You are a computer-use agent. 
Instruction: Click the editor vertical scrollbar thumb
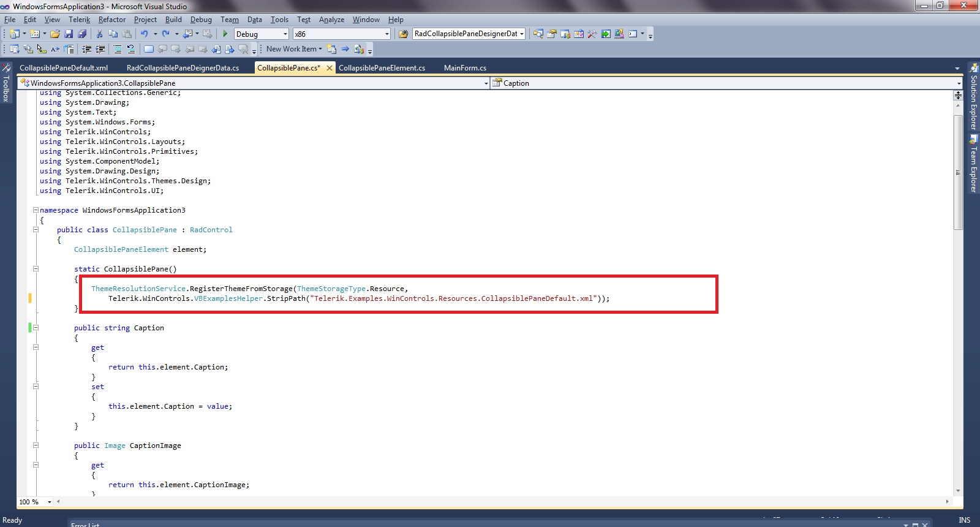(x=958, y=172)
